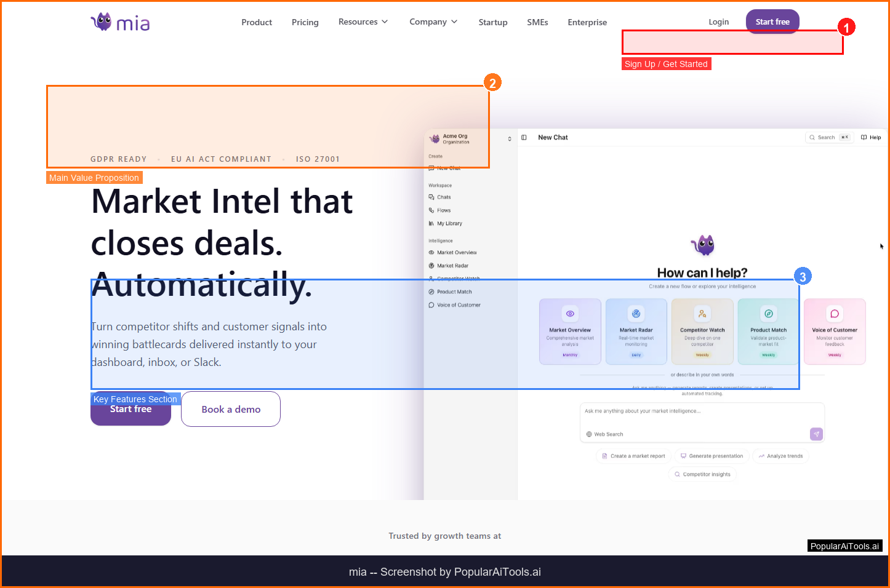Click the Market Overview eye icon card
The image size is (890, 588).
tap(570, 314)
